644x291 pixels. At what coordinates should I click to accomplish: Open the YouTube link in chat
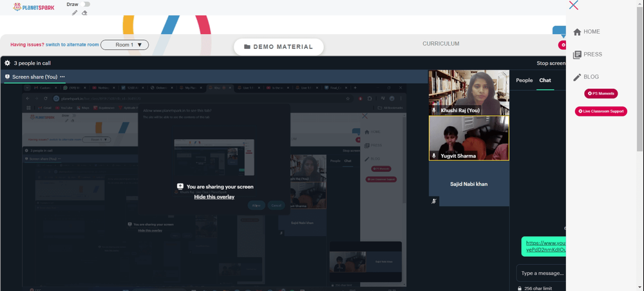[545, 247]
